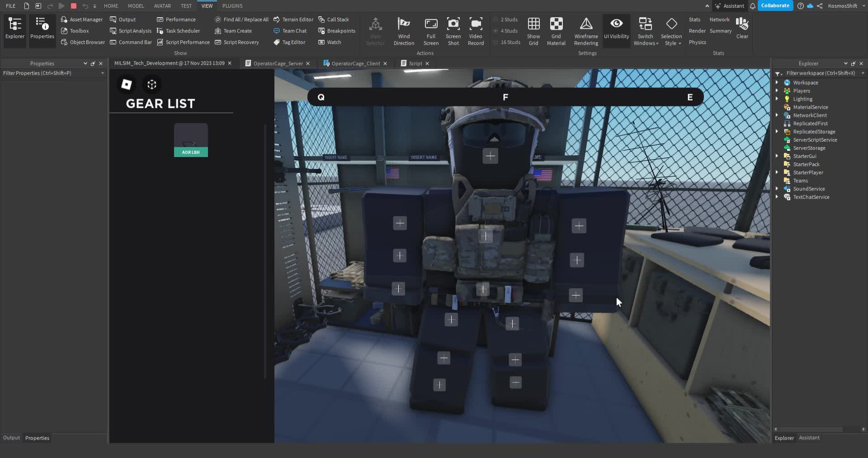Click the Collaborate button

[x=775, y=5]
